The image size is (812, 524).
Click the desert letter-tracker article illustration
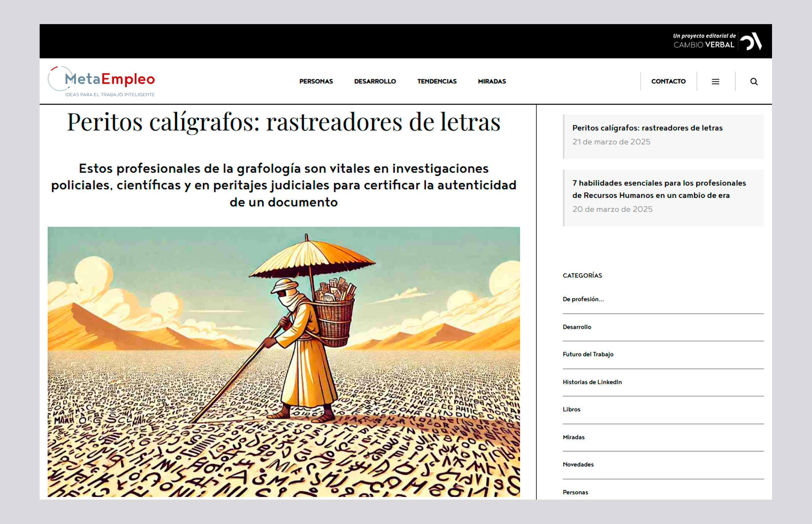point(284,362)
